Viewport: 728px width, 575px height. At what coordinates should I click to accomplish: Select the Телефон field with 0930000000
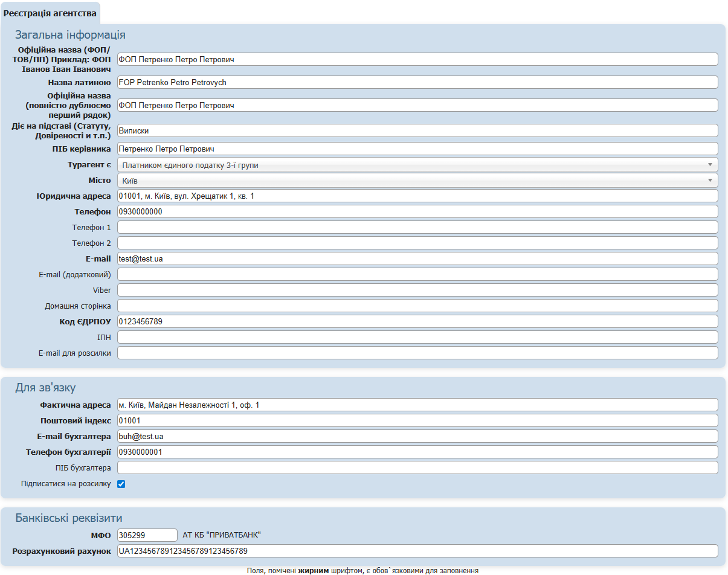click(x=417, y=211)
